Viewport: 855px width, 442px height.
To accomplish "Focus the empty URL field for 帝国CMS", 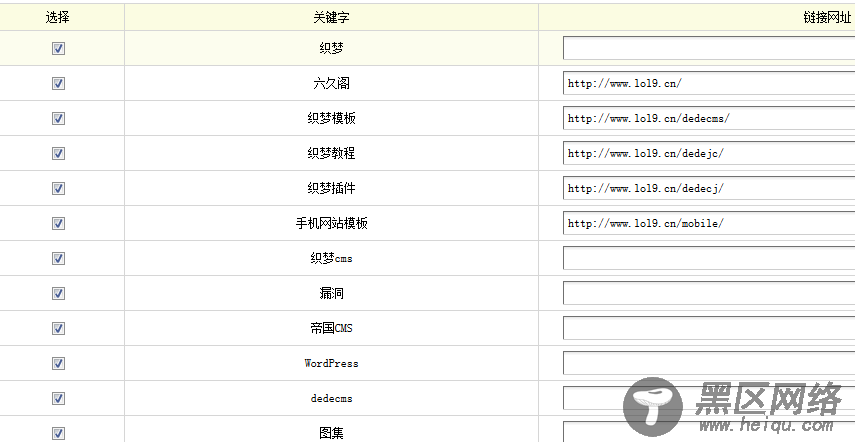I will coord(709,328).
